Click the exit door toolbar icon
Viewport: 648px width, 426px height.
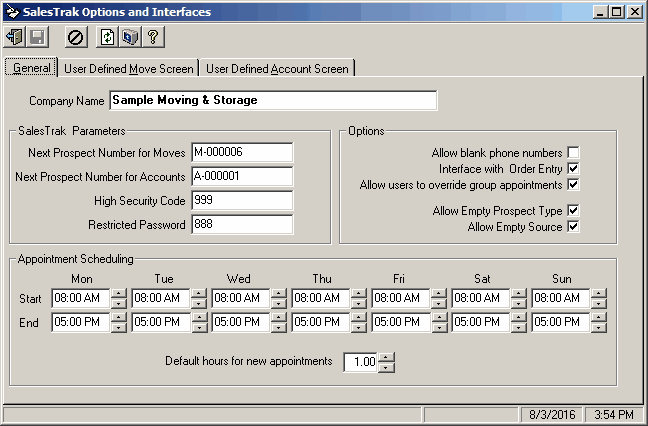(x=15, y=37)
